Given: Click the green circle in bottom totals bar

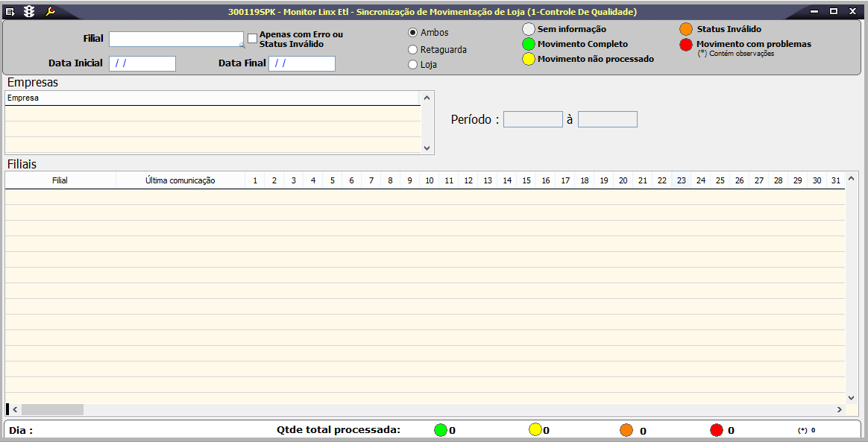Looking at the screenshot, I should tap(441, 430).
